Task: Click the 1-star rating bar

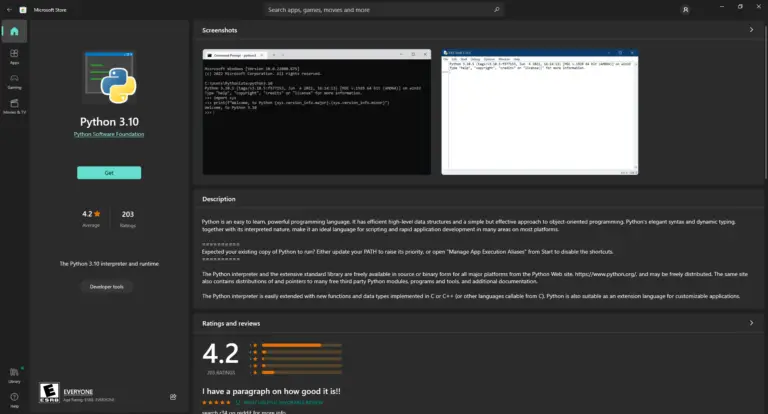Action: [302, 373]
